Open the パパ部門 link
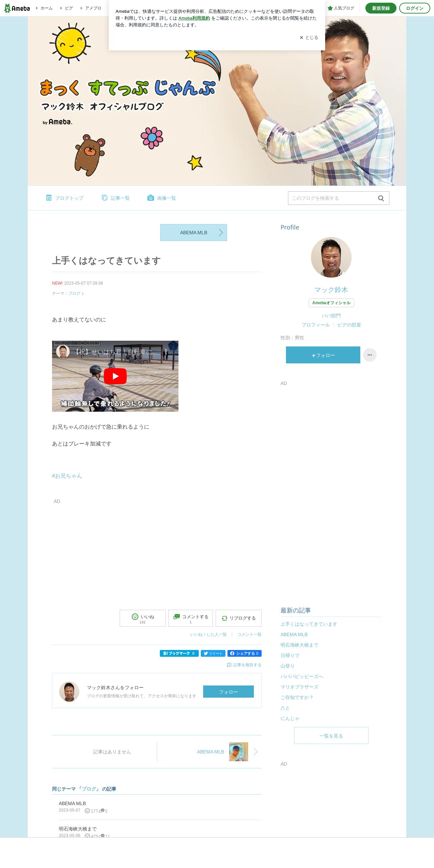 point(331,316)
